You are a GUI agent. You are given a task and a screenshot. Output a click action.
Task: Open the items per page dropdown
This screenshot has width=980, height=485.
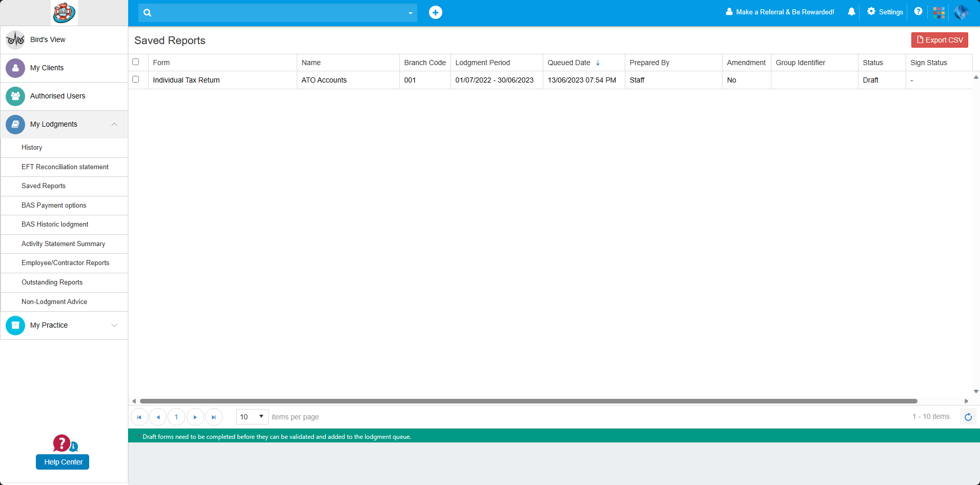(x=252, y=417)
